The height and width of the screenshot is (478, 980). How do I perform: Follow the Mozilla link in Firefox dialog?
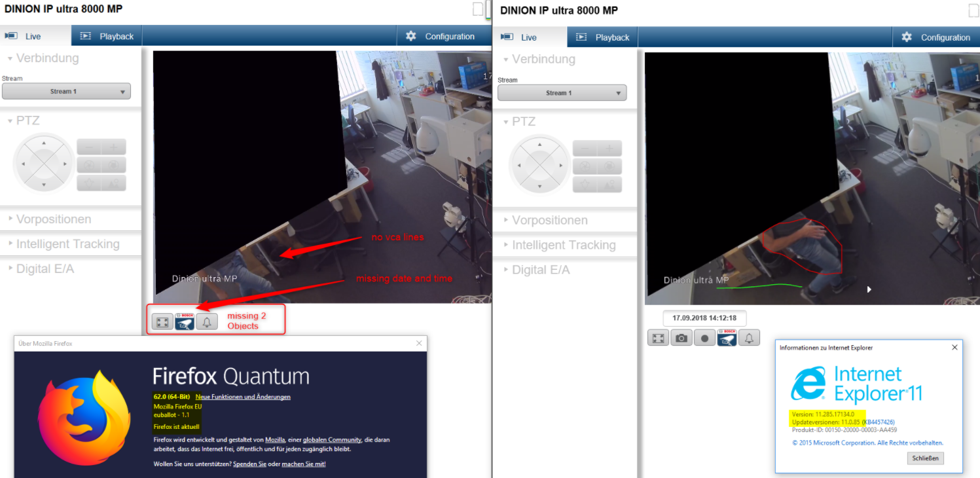[275, 440]
